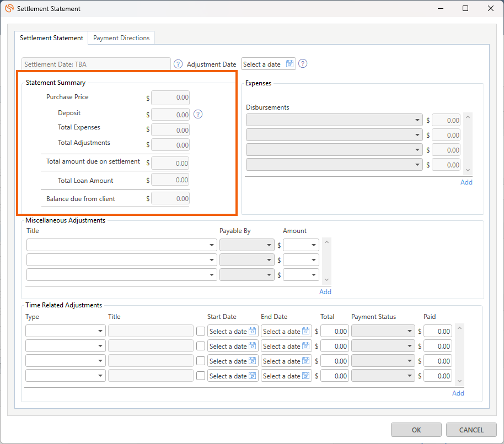Click the Deposit help question mark icon
The image size is (504, 444).
[x=199, y=115]
